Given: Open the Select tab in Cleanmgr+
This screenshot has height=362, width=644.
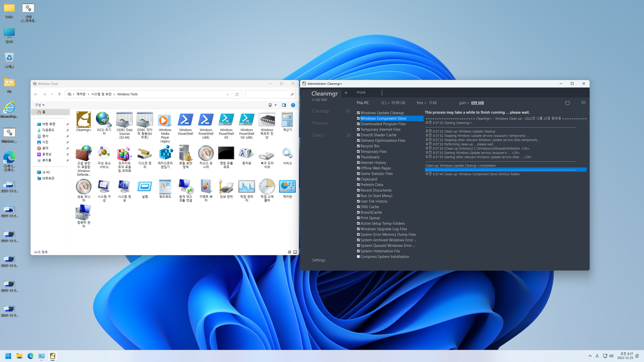Looking at the screenshot, I should tap(319, 135).
